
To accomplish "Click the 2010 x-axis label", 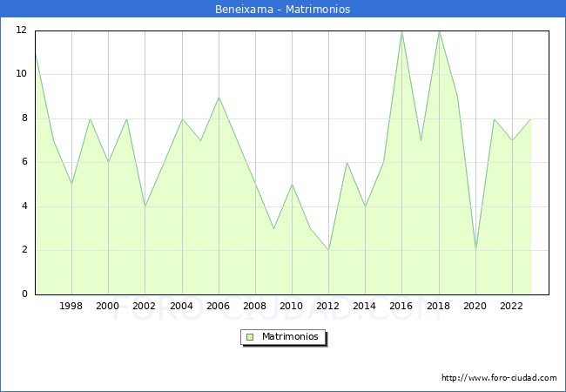I will click(292, 306).
